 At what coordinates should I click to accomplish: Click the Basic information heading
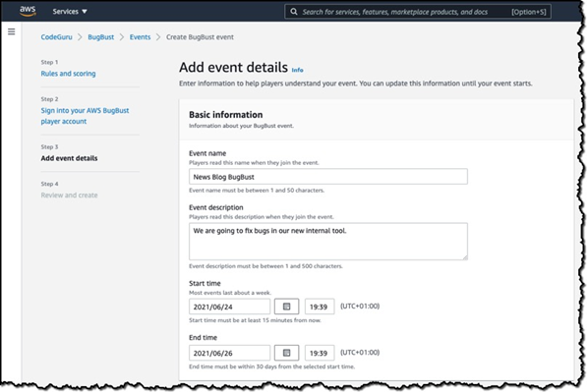(x=226, y=115)
